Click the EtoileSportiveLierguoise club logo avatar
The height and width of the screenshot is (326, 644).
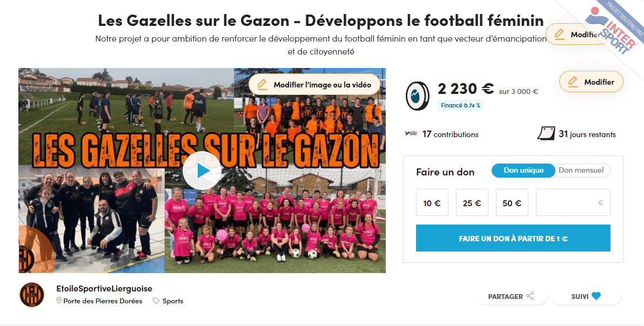click(32, 294)
